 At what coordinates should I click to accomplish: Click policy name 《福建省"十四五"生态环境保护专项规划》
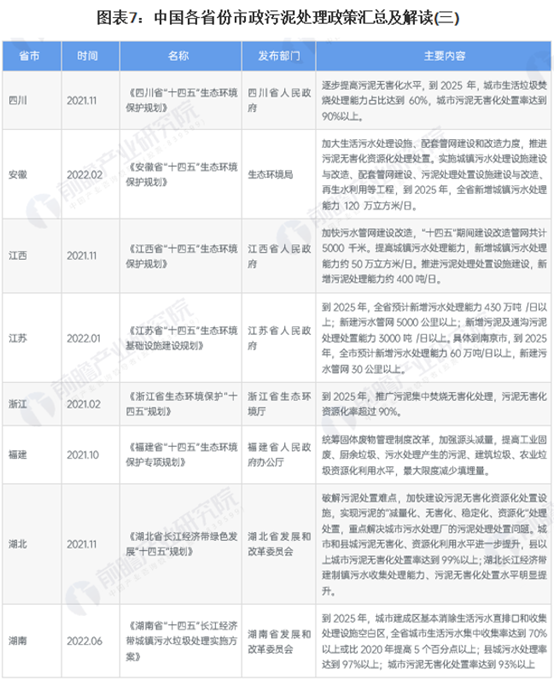(181, 455)
